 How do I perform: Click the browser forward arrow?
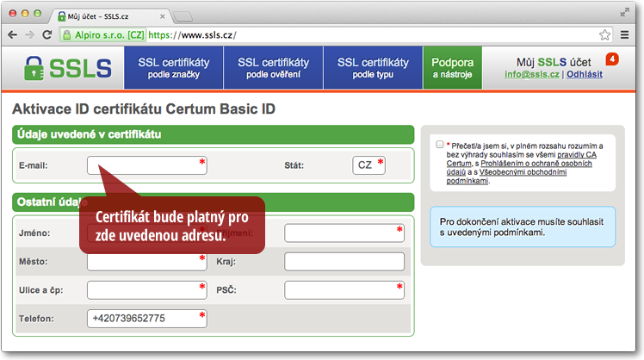(30, 35)
